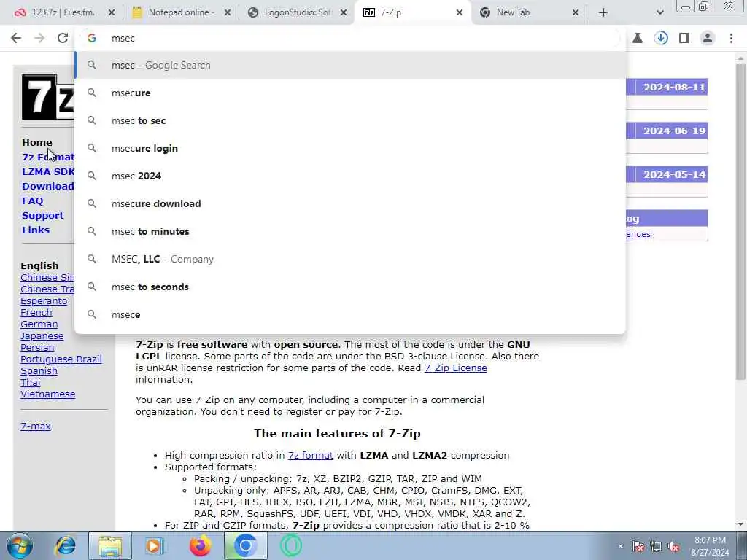The image size is (747, 560).
Task: Choose the 'msec to seconds' suggestion
Action: (x=350, y=287)
